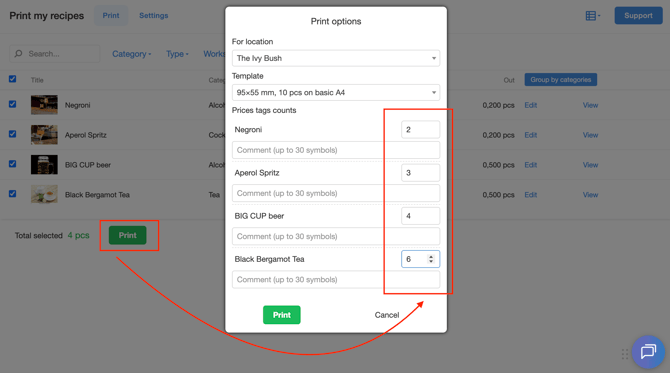This screenshot has height=373, width=670.
Task: Click the BIG CUP beer price tag count field
Action: (x=420, y=216)
